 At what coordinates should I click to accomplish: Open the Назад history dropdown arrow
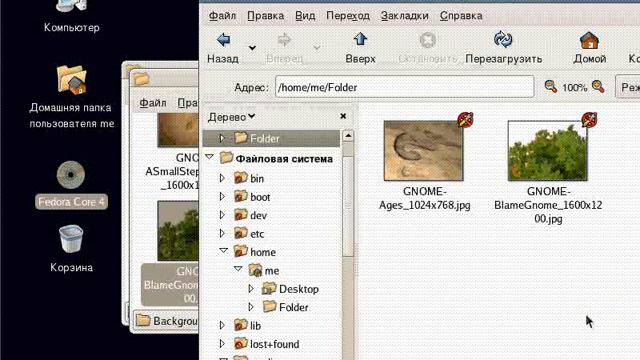tap(252, 48)
